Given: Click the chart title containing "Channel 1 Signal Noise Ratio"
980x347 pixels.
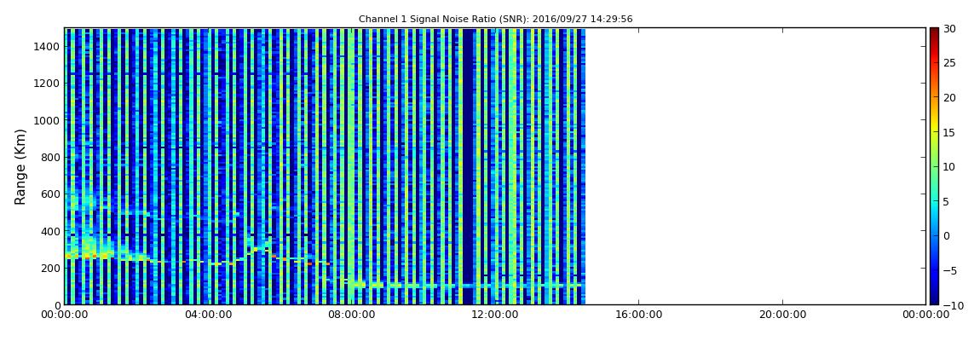Looking at the screenshot, I should [495, 20].
